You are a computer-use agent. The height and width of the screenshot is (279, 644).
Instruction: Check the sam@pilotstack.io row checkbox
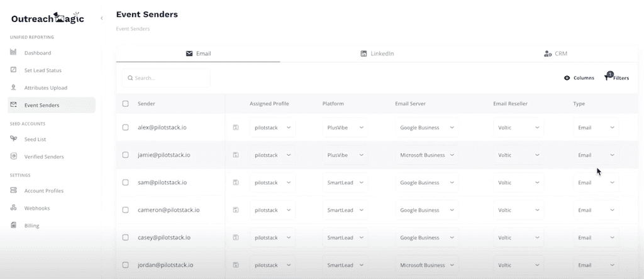125,183
